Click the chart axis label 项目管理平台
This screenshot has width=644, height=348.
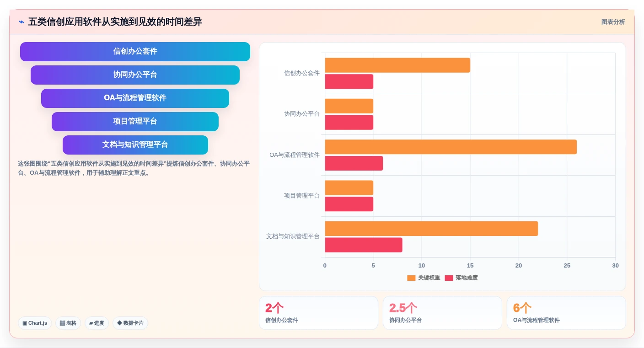[x=302, y=196]
